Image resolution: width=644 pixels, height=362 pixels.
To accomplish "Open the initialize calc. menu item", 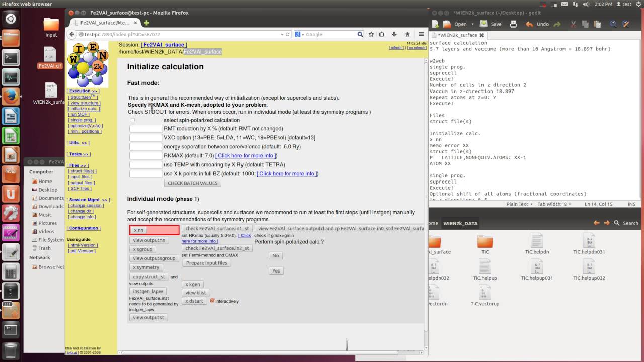I will (84, 109).
